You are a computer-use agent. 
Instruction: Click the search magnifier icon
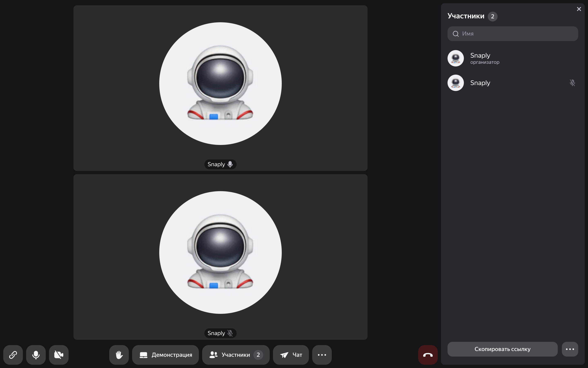456,34
